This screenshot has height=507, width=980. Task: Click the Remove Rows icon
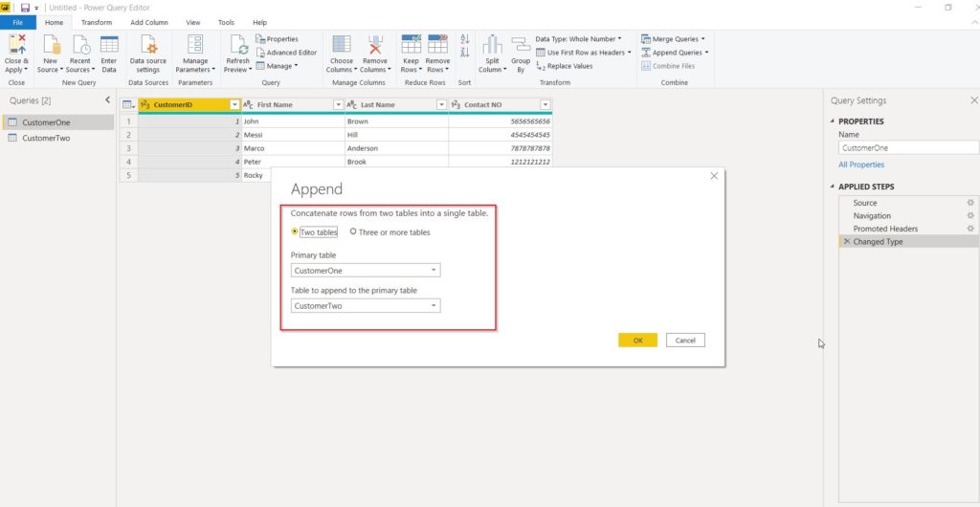(x=437, y=45)
